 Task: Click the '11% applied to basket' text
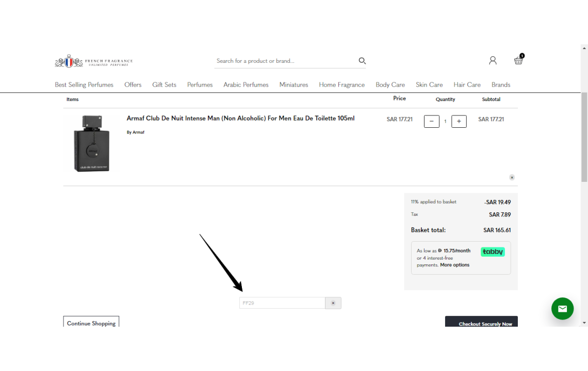433,201
